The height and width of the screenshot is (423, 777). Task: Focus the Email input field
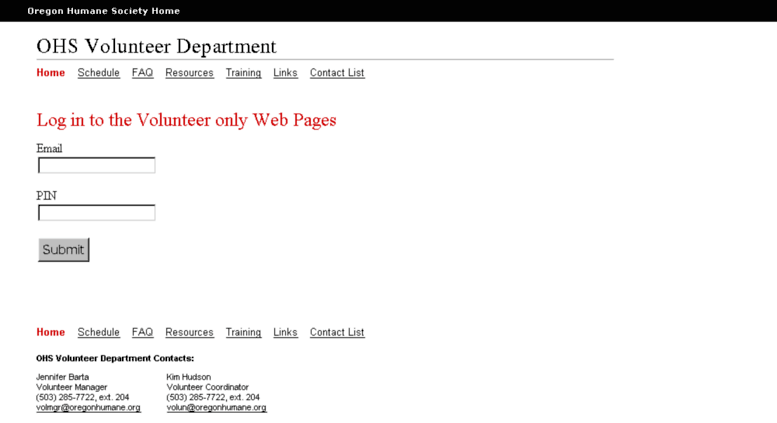click(x=97, y=165)
